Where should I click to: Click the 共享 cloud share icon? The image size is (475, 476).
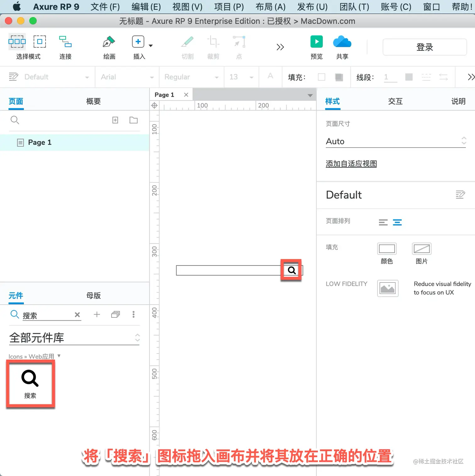click(x=342, y=41)
